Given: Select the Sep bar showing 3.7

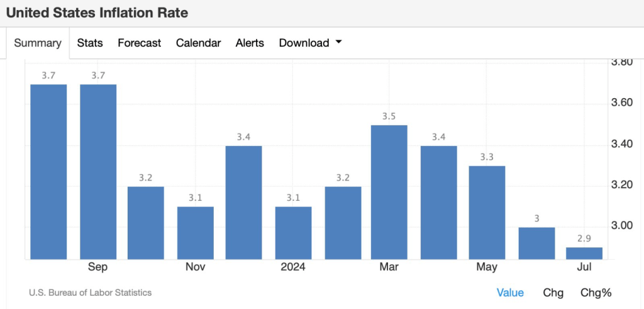Looking at the screenshot, I should pos(98,171).
